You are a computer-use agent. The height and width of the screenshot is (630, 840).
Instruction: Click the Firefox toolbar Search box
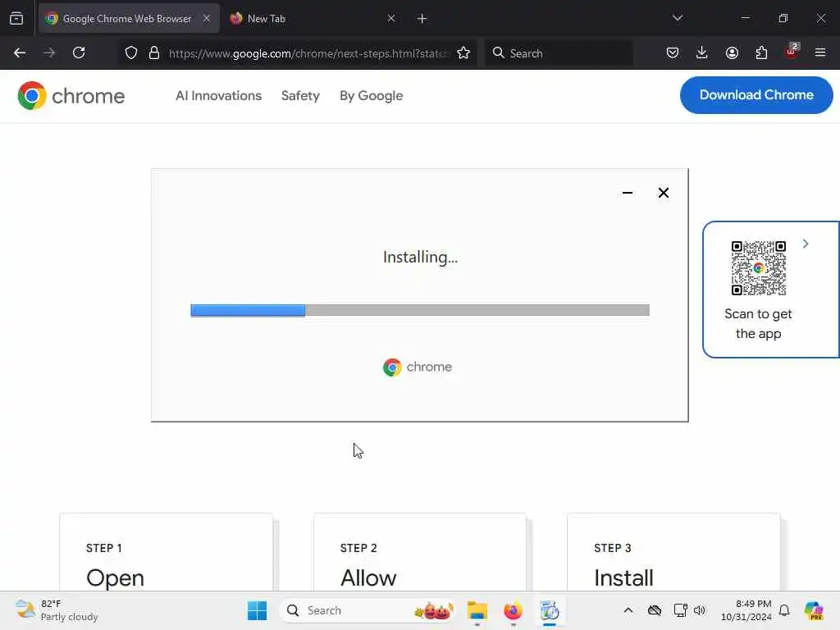click(559, 53)
